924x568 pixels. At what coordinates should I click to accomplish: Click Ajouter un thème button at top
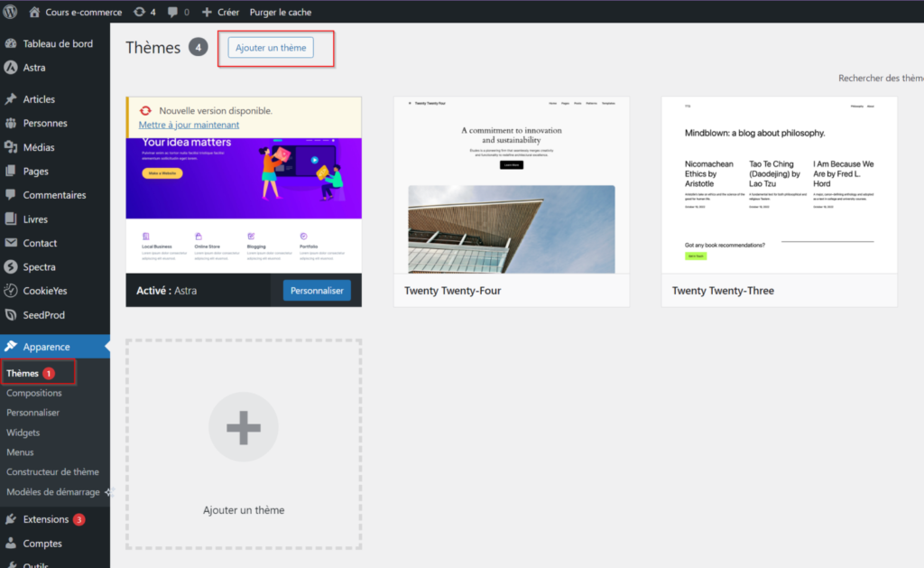pos(271,48)
